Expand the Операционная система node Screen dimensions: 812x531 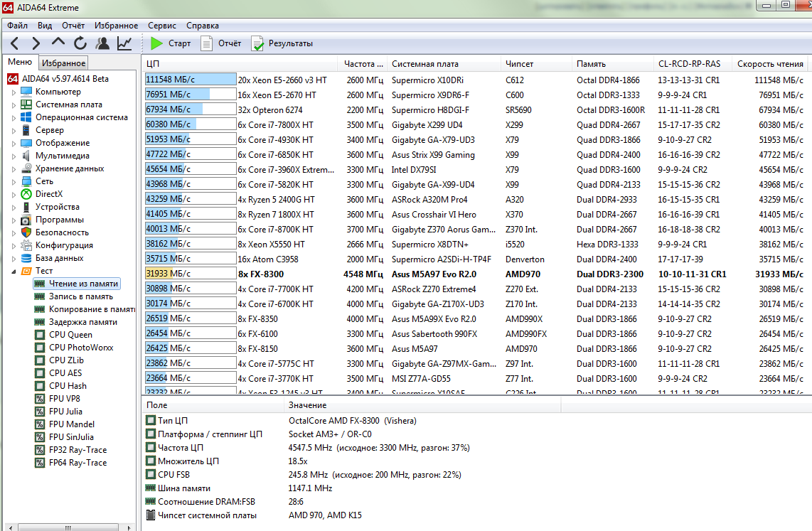coord(14,118)
